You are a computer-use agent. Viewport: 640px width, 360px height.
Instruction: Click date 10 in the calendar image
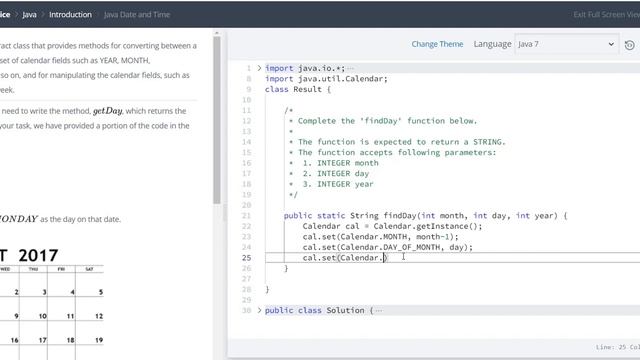click(x=43, y=316)
